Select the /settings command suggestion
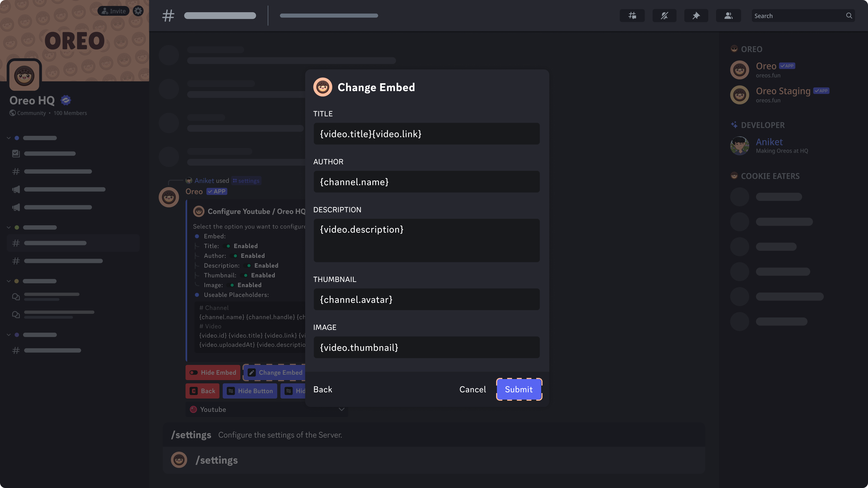Image resolution: width=868 pixels, height=488 pixels. coord(434,460)
